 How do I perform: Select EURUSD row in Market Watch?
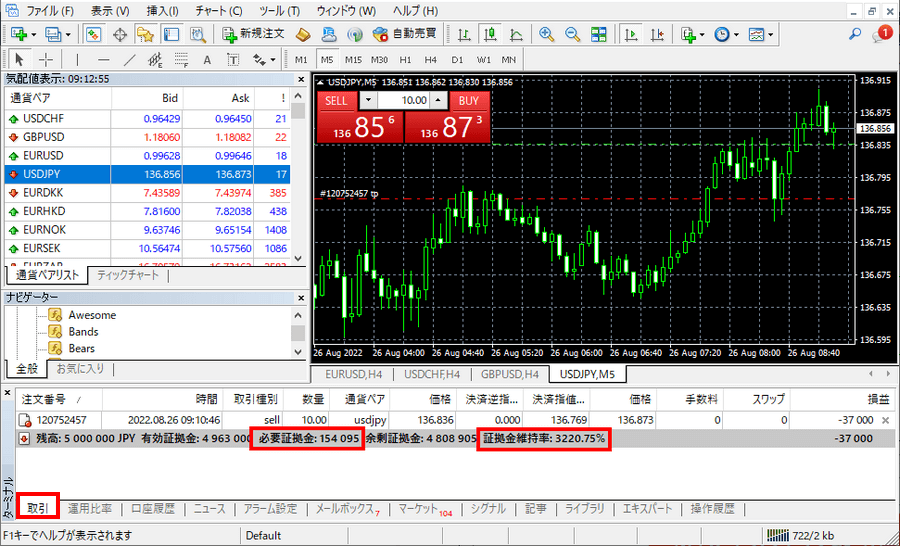click(148, 156)
